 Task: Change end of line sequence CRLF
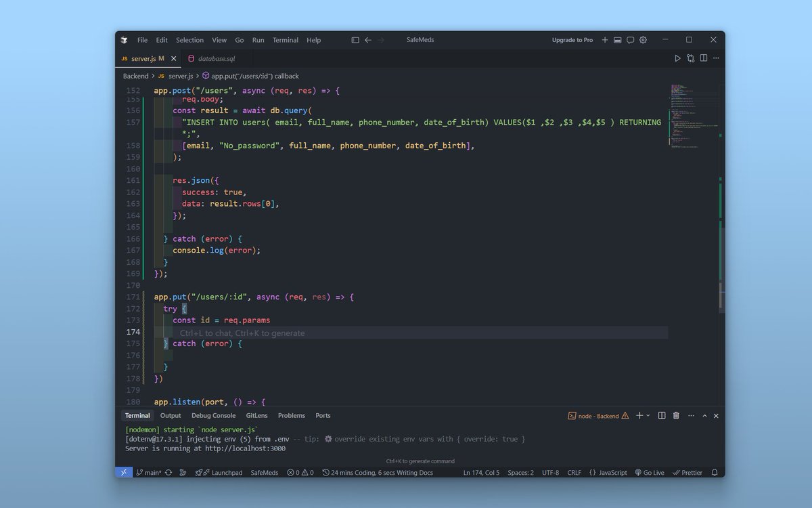point(574,472)
